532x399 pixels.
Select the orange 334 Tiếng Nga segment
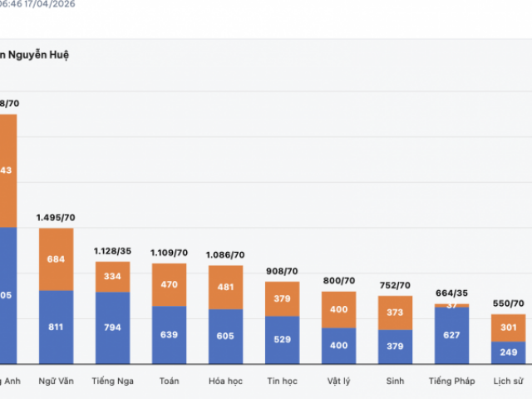112,277
